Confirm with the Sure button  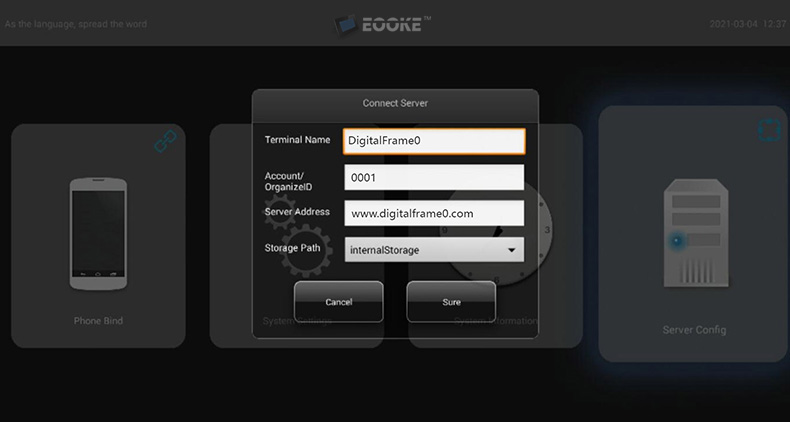point(451,302)
